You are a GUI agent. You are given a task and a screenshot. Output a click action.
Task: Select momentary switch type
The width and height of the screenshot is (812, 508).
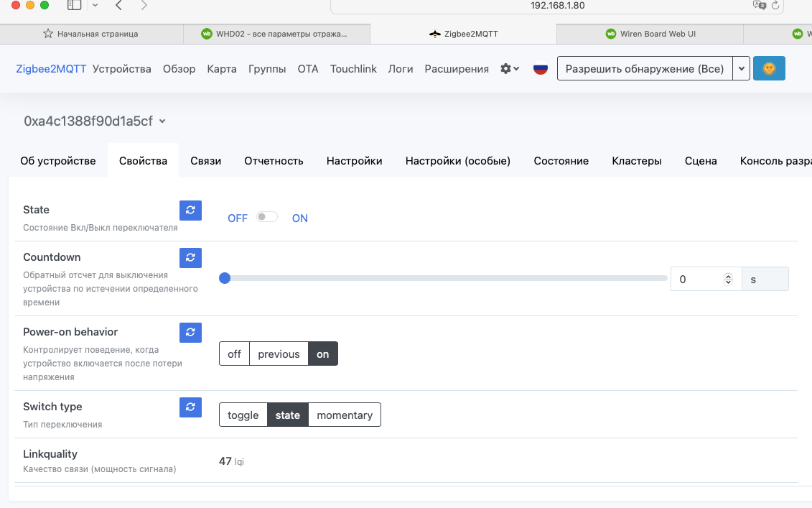[345, 415]
